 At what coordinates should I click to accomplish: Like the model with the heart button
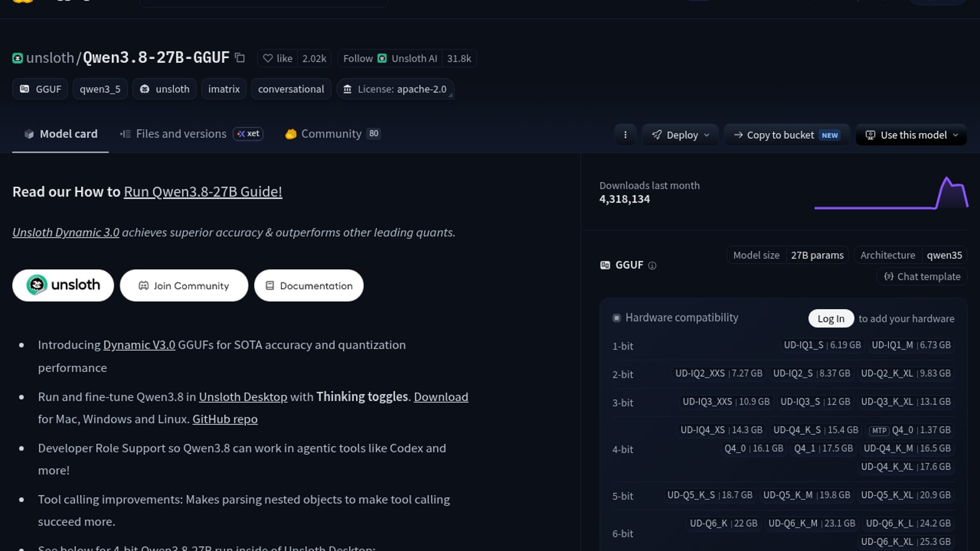pyautogui.click(x=278, y=59)
